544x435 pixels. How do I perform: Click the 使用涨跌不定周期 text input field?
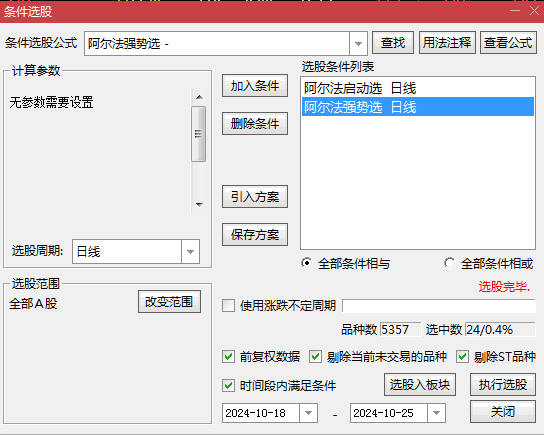point(439,306)
